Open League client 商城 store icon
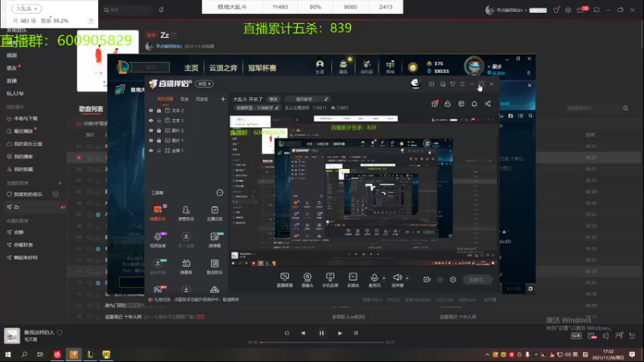 [390, 67]
